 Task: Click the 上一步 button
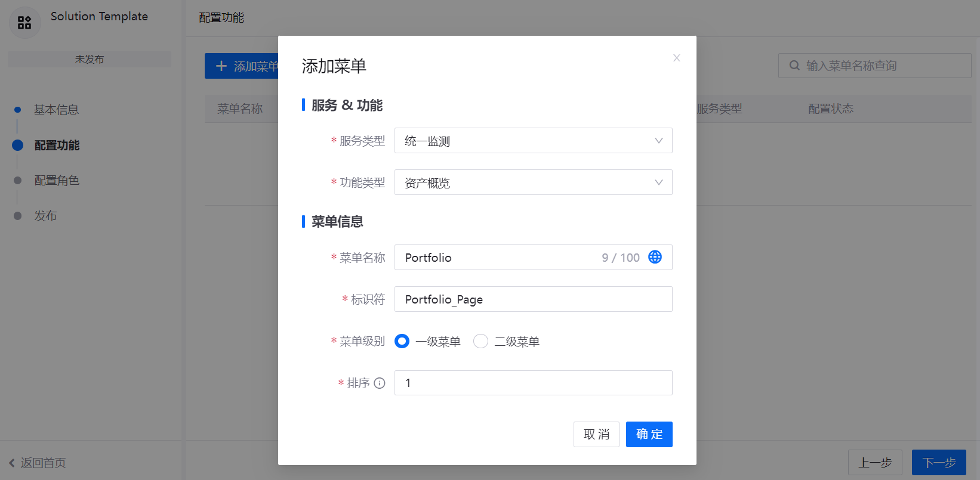click(x=875, y=463)
